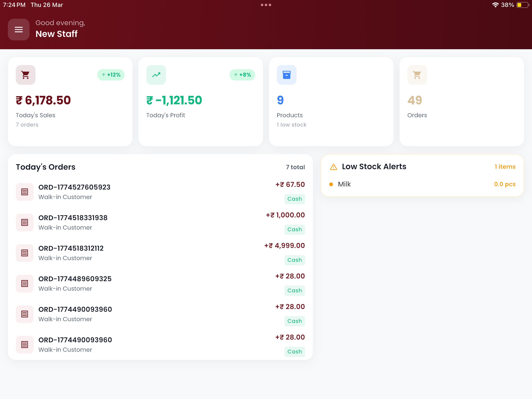Image resolution: width=532 pixels, height=399 pixels.
Task: Open the hamburger menu
Action: 19,30
